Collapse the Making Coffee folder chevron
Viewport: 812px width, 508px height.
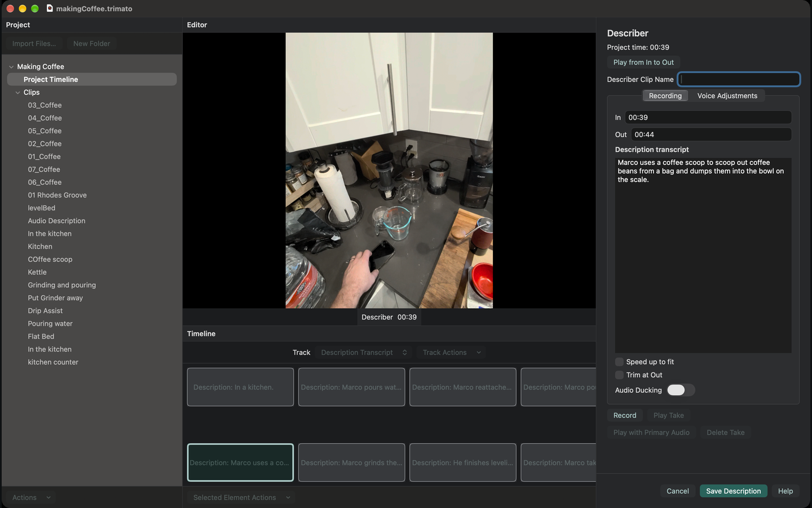point(11,67)
